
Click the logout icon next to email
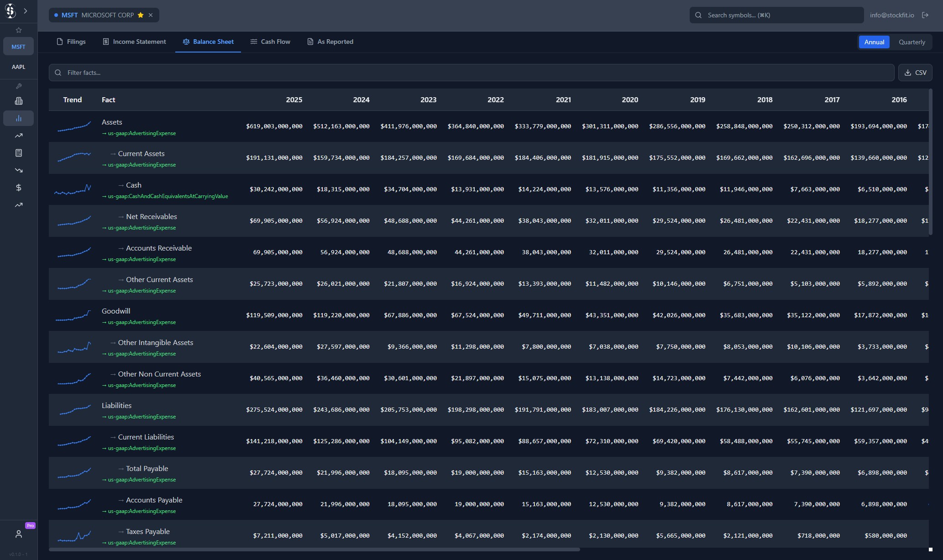point(925,15)
